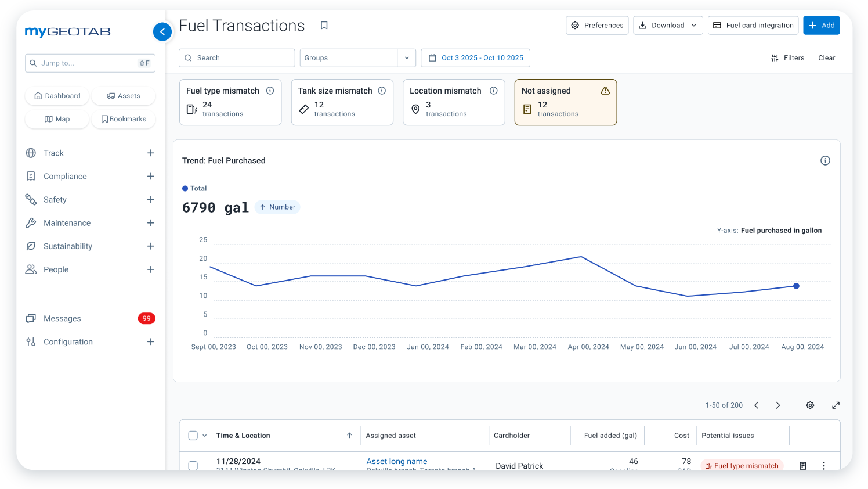Select the Not assigned card

(566, 102)
